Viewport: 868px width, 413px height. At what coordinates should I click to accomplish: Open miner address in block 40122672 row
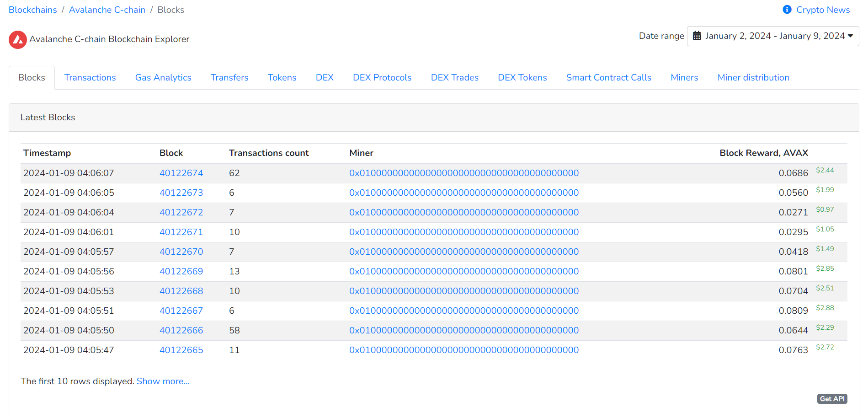[464, 213]
